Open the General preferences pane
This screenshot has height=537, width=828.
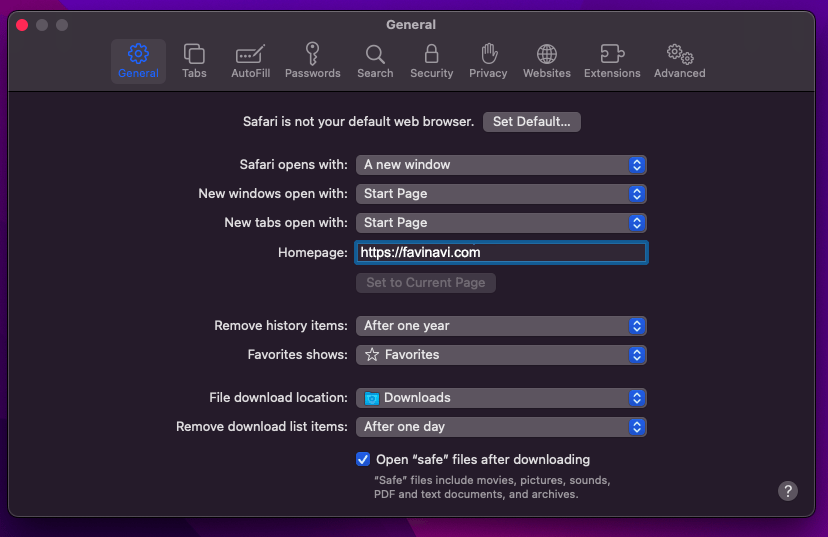coord(138,61)
